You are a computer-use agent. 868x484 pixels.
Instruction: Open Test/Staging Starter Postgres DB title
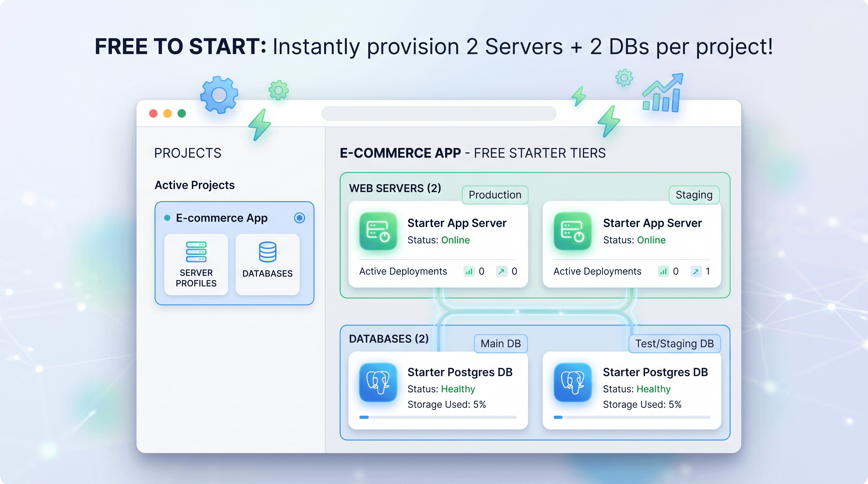point(655,372)
